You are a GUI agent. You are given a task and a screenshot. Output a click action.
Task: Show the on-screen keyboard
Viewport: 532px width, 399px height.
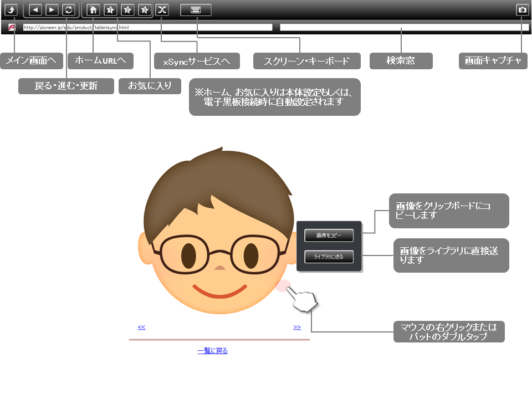196,10
